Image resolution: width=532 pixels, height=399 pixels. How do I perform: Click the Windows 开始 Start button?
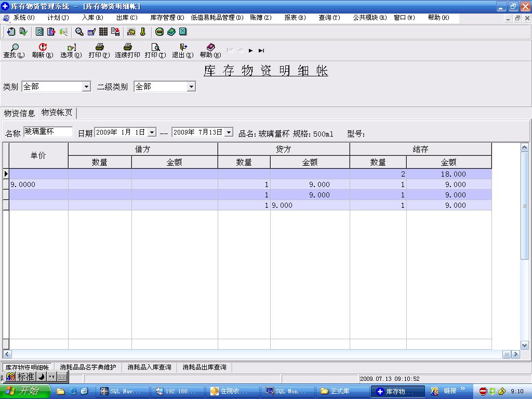tap(24, 391)
